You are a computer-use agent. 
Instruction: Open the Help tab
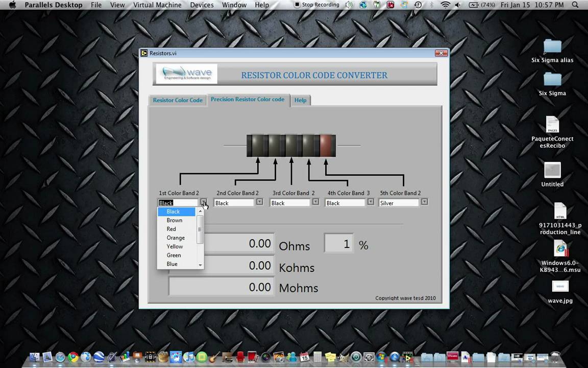click(x=300, y=100)
